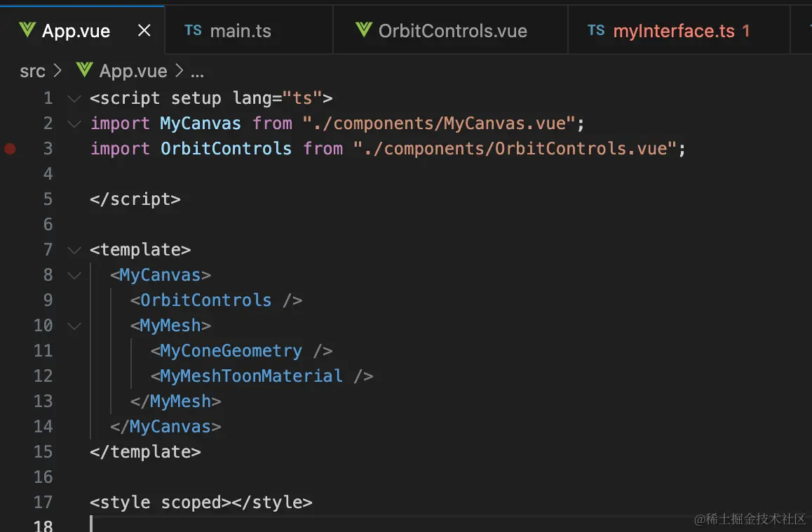The width and height of the screenshot is (812, 532).
Task: Place cursor on empty line 18
Action: tap(445, 525)
